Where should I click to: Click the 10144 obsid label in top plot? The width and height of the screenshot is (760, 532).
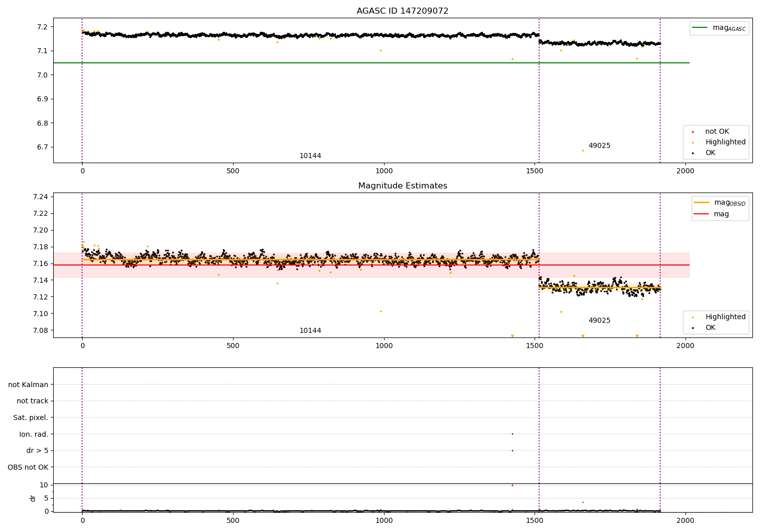310,156
